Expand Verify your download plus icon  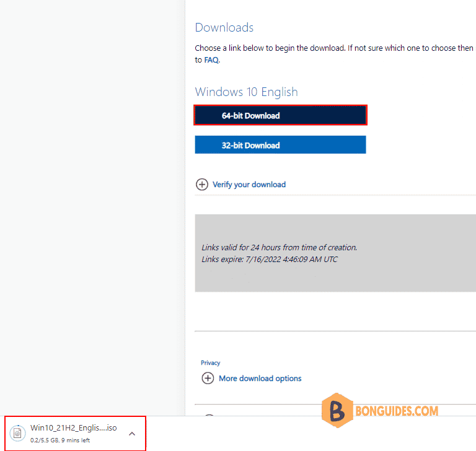[x=202, y=184]
